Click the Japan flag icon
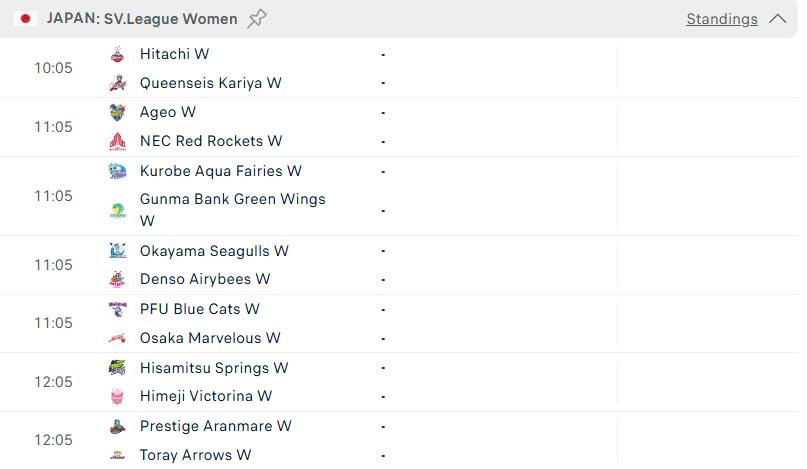The height and width of the screenshot is (469, 807). coord(25,19)
